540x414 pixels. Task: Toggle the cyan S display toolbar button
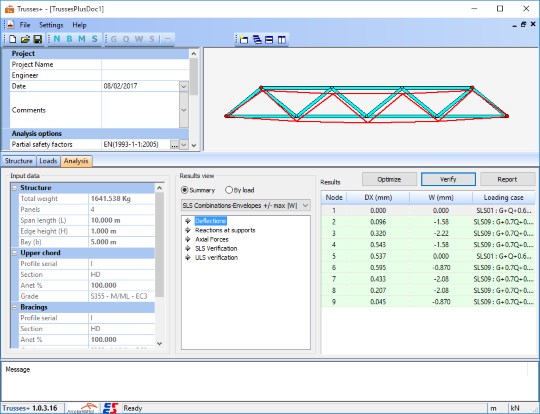[94, 39]
